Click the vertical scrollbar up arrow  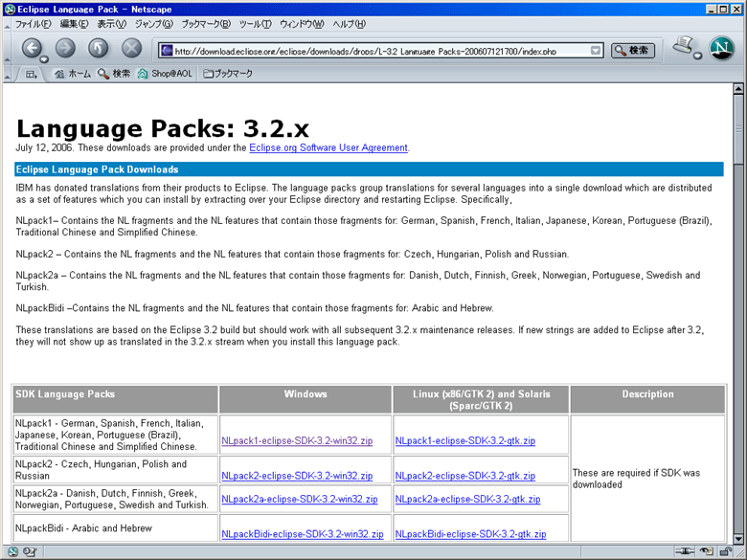click(738, 89)
